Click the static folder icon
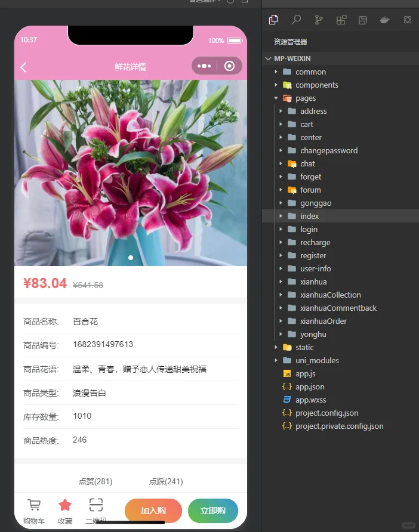The height and width of the screenshot is (532, 419). coord(287,348)
